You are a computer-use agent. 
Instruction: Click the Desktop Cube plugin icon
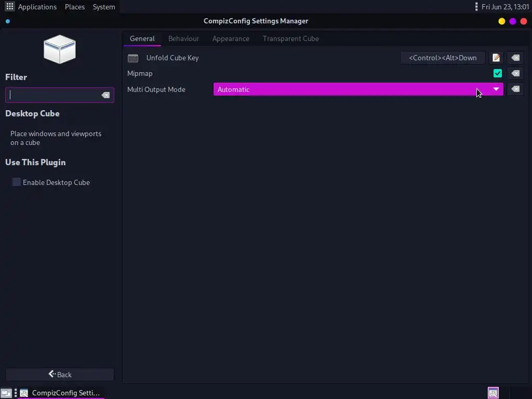tap(60, 49)
